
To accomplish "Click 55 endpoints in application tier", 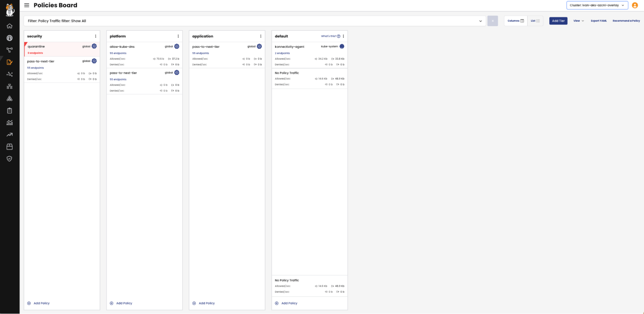I will coord(200,53).
